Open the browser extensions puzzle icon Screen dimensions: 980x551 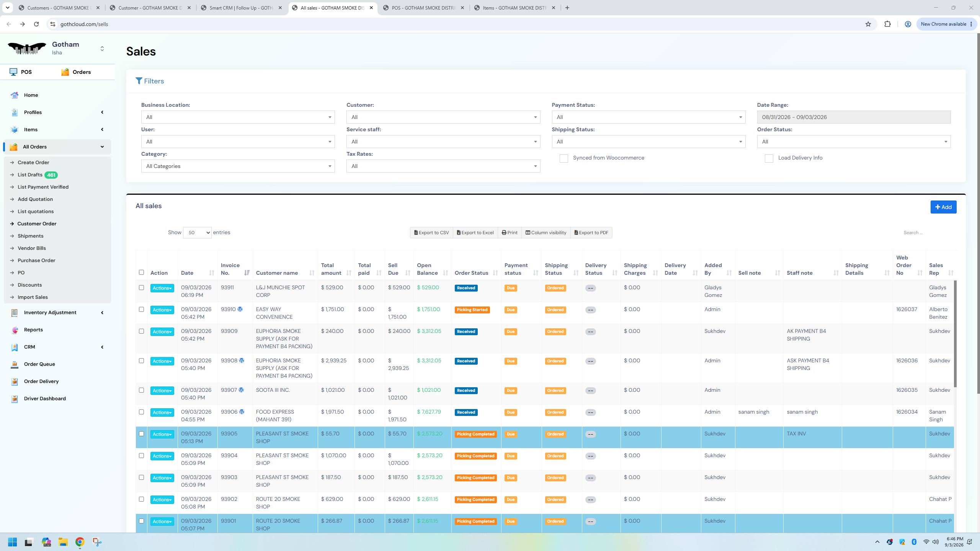[887, 24]
